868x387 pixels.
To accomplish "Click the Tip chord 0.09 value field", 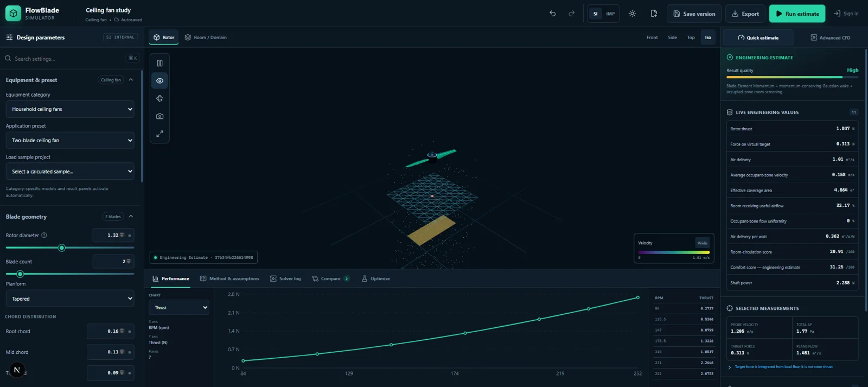I will point(110,373).
